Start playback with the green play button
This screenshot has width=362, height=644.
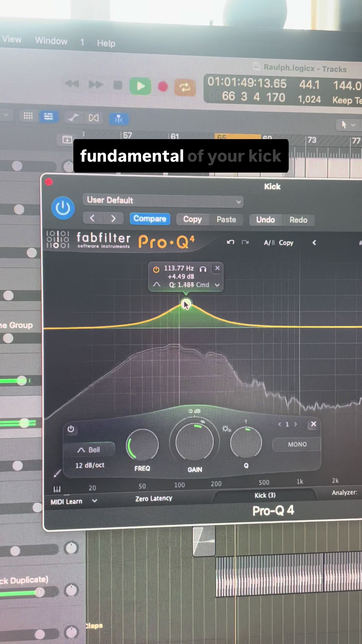140,86
